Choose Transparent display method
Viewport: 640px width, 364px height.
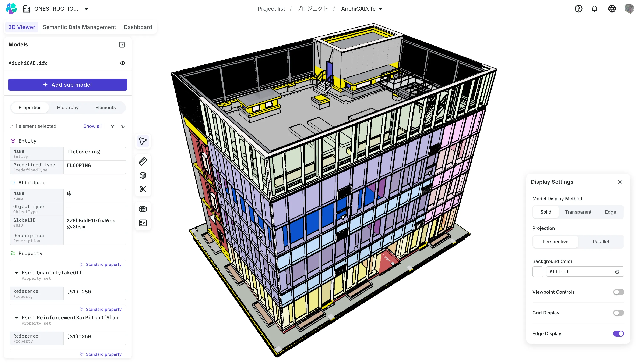(578, 212)
